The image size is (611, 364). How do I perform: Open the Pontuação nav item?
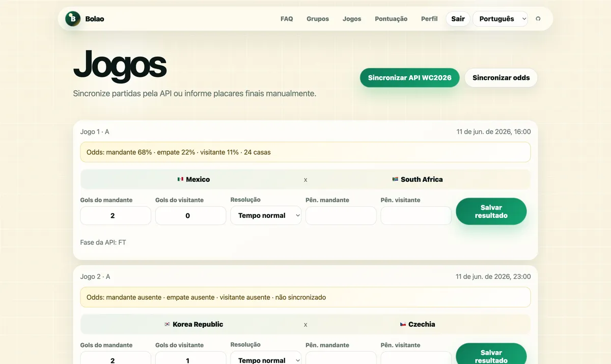pos(391,19)
